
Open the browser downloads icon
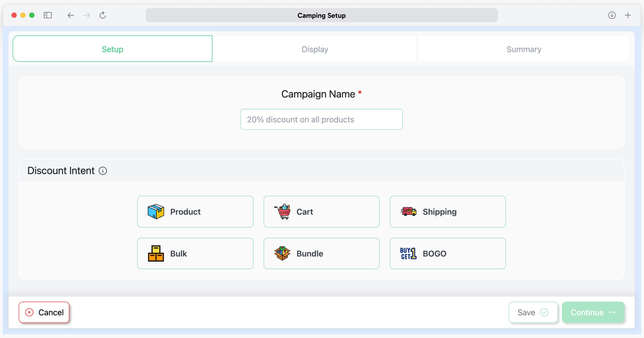612,15
